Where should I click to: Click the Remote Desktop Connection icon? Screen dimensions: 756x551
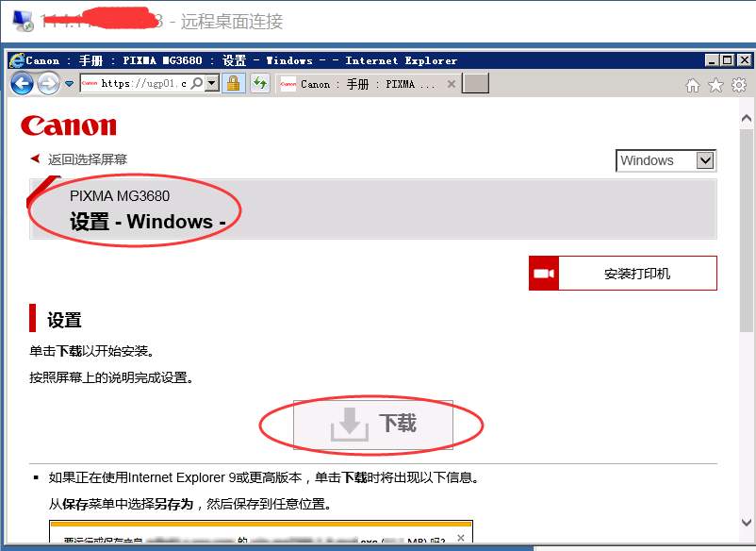pos(23,20)
